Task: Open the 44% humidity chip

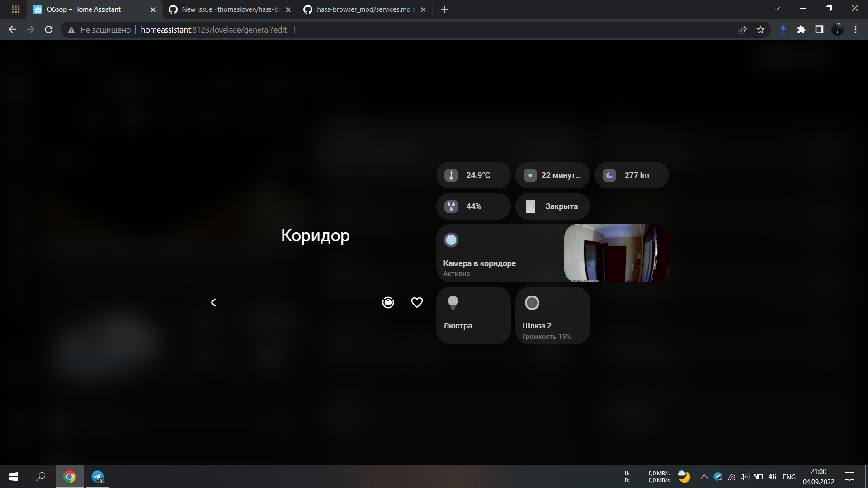Action: point(473,206)
